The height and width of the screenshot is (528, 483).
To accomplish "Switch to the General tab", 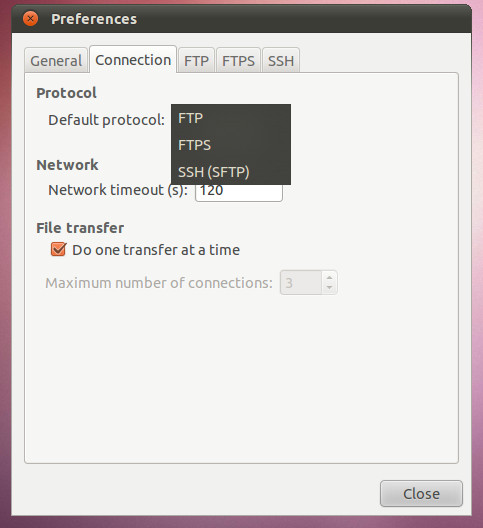I will point(56,61).
